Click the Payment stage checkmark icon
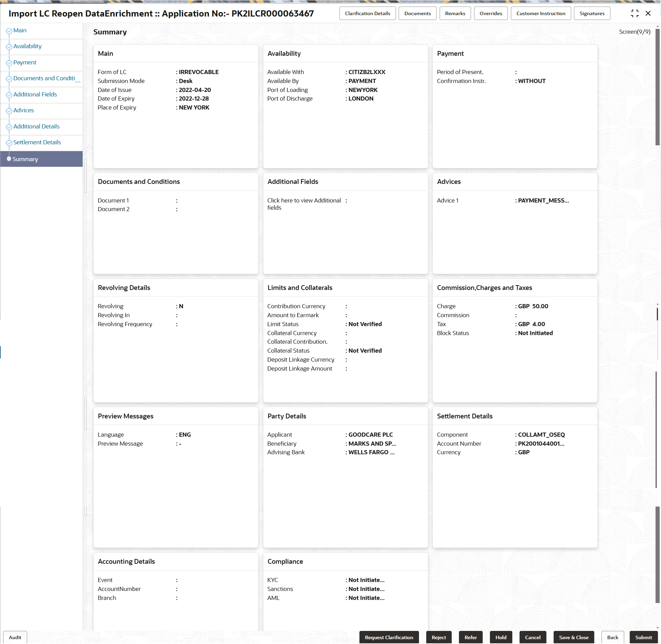 (x=9, y=63)
